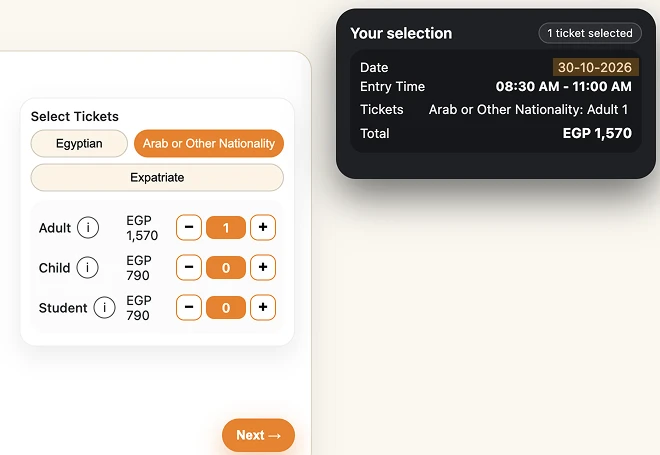Click the total EGP 1,570 in summary
Image resolution: width=660 pixels, height=455 pixels.
(597, 133)
